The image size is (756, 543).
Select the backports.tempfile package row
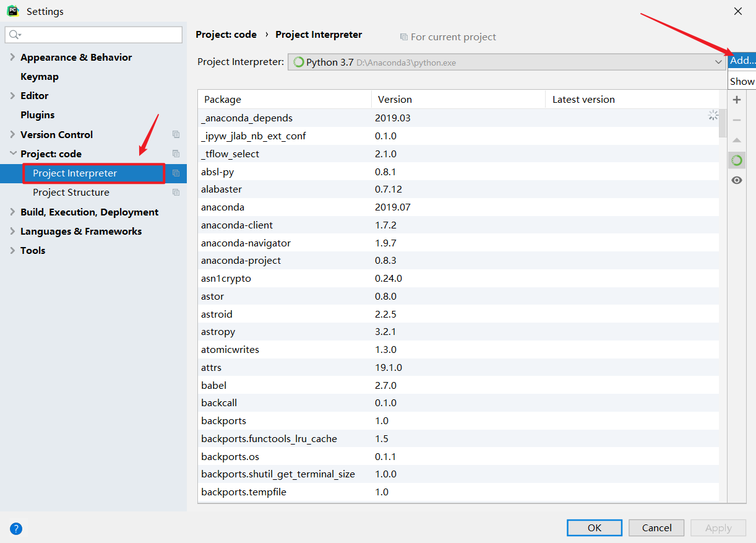coord(458,492)
